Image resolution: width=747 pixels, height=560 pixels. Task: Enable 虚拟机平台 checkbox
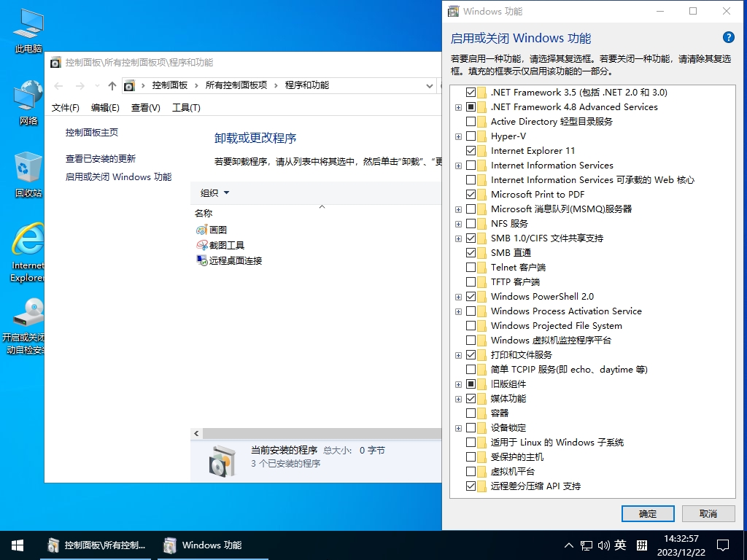click(x=471, y=472)
